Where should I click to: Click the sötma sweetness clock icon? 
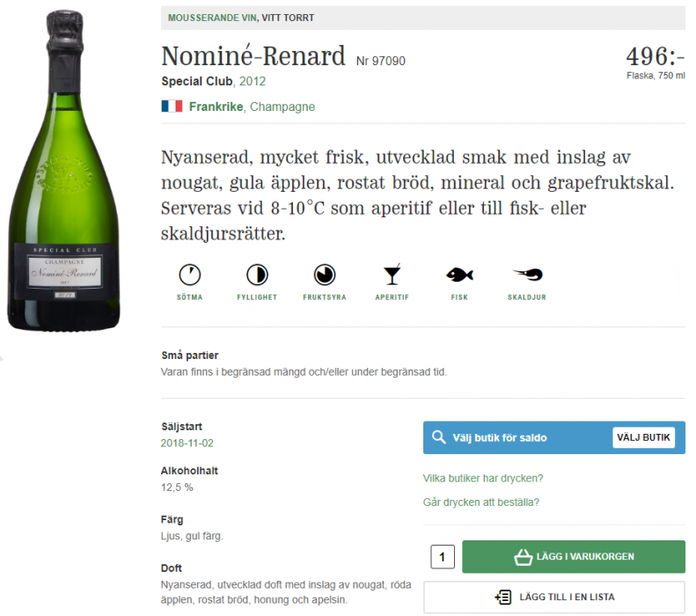tap(189, 275)
